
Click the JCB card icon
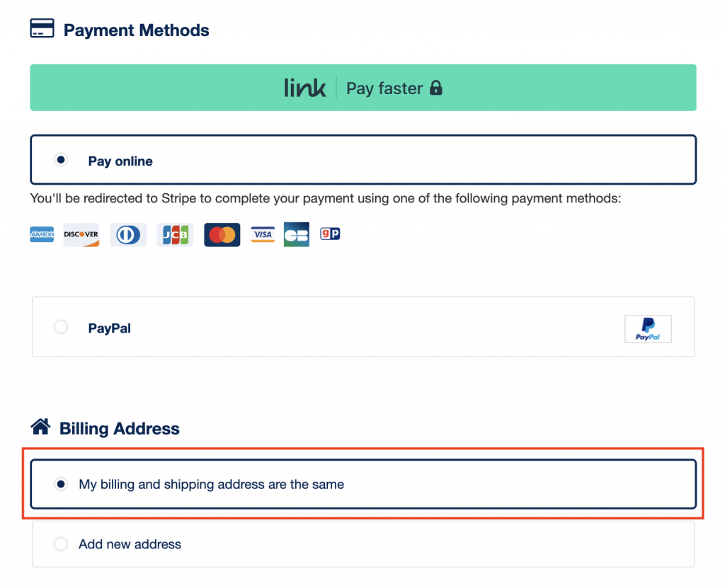tap(175, 234)
